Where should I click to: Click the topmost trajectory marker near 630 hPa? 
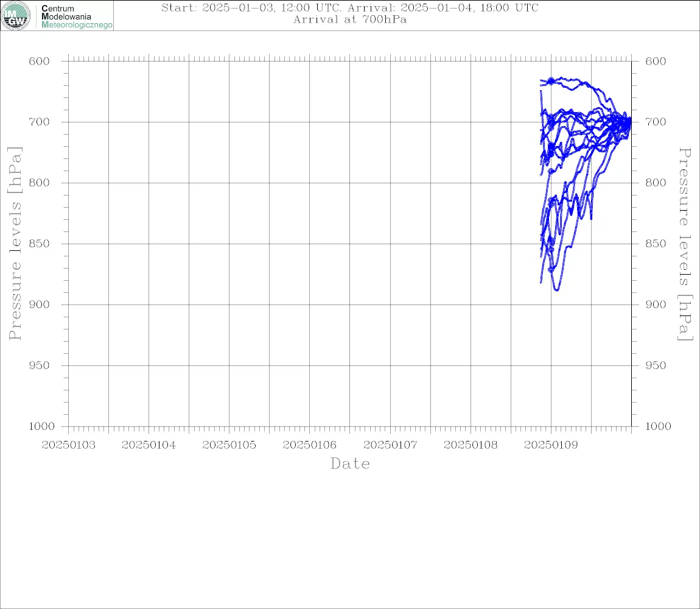pos(551,81)
